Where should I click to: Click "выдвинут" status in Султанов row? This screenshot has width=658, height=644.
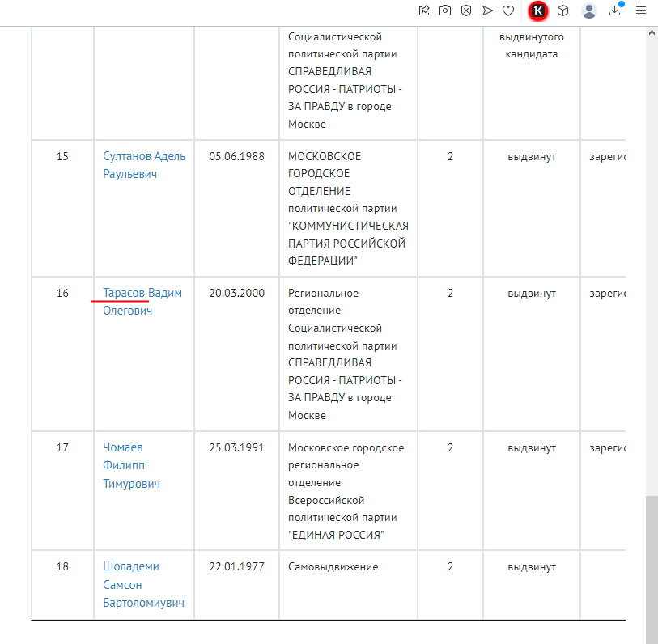532,157
